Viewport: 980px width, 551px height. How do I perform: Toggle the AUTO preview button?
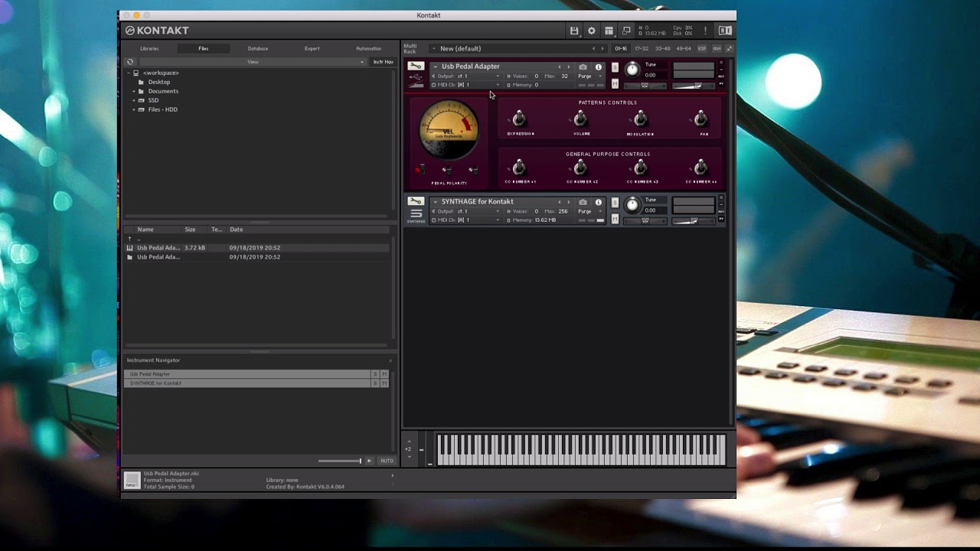387,461
